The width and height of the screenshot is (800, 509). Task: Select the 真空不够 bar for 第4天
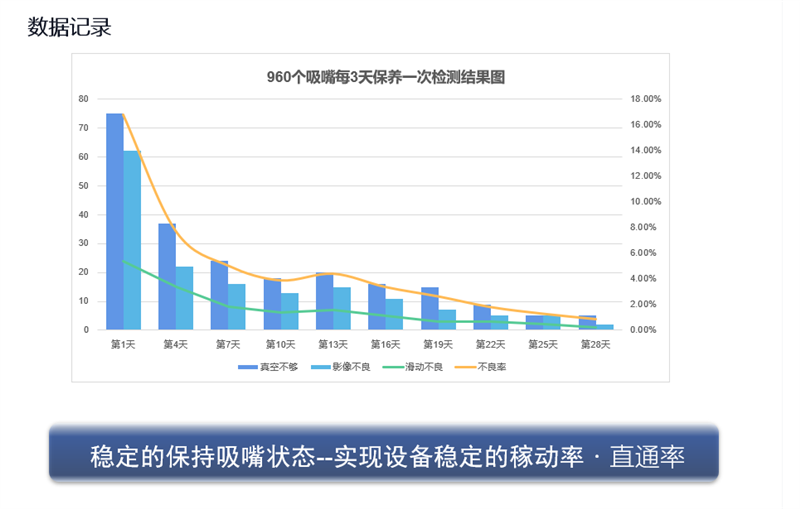[167, 276]
